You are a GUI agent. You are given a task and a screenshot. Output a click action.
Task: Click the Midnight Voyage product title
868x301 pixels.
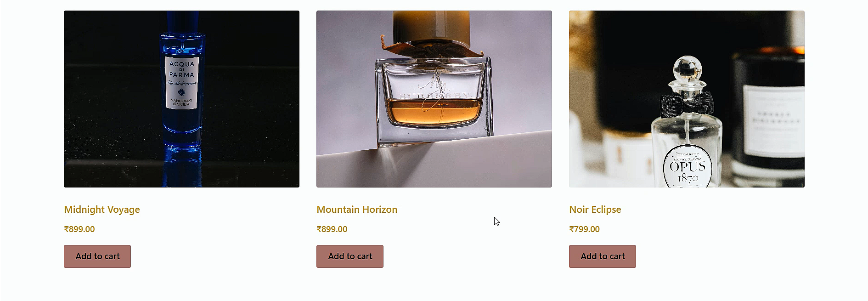pyautogui.click(x=102, y=210)
